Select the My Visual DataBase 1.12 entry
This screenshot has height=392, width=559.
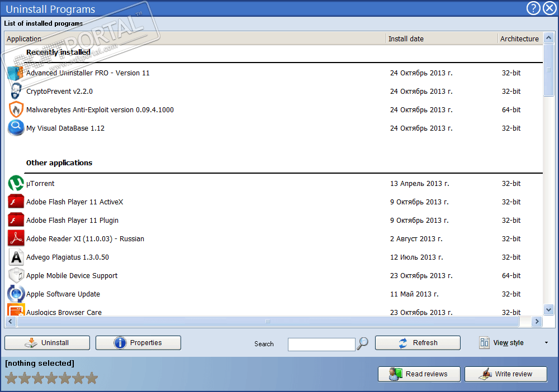tap(274, 128)
